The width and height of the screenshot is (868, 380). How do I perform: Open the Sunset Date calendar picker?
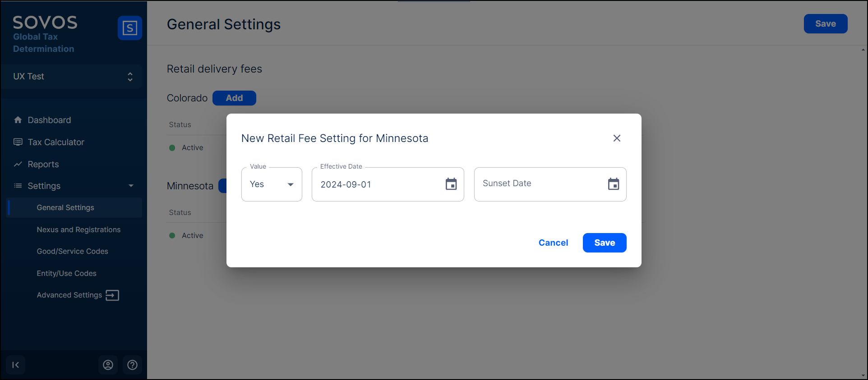tap(614, 184)
